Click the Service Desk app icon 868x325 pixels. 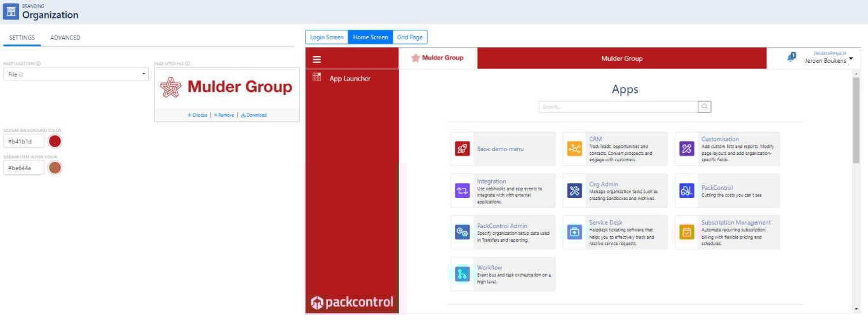[574, 232]
